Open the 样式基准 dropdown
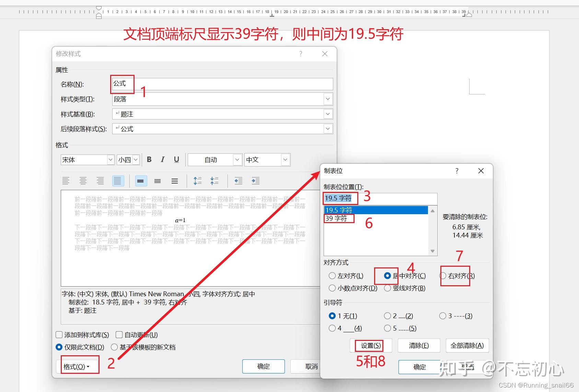 pyautogui.click(x=328, y=114)
